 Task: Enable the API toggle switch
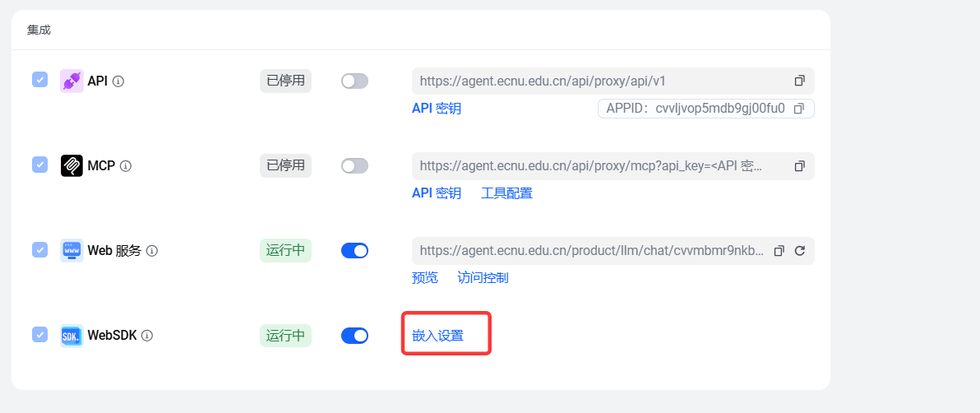click(x=354, y=81)
